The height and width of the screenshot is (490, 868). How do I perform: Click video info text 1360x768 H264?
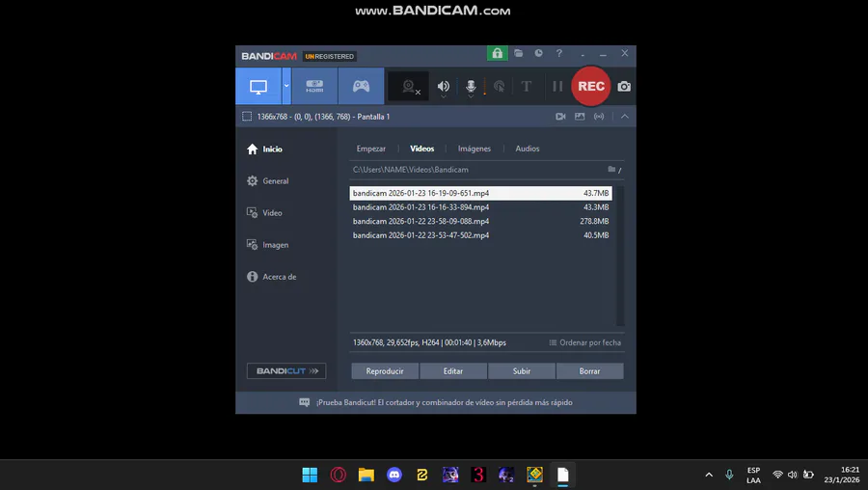click(429, 342)
